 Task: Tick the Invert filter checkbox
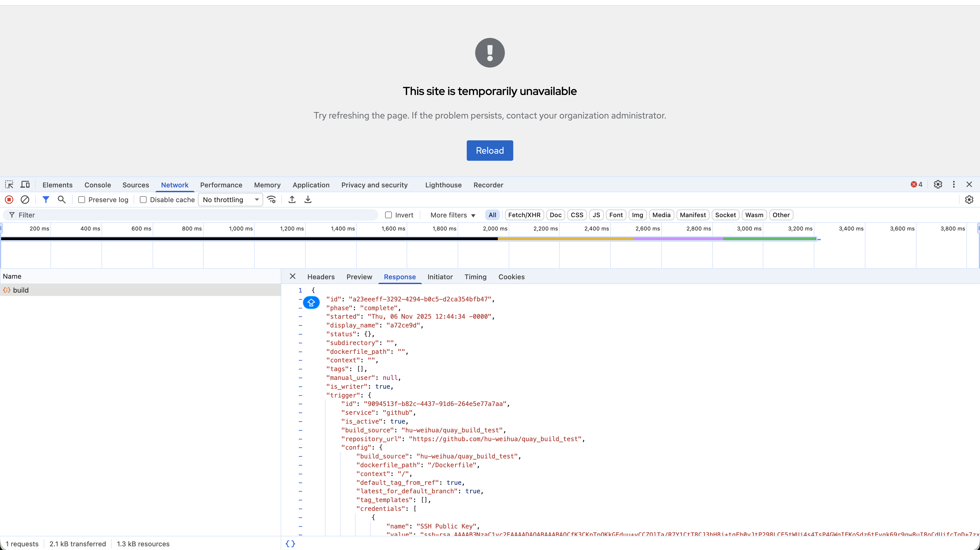coord(388,215)
